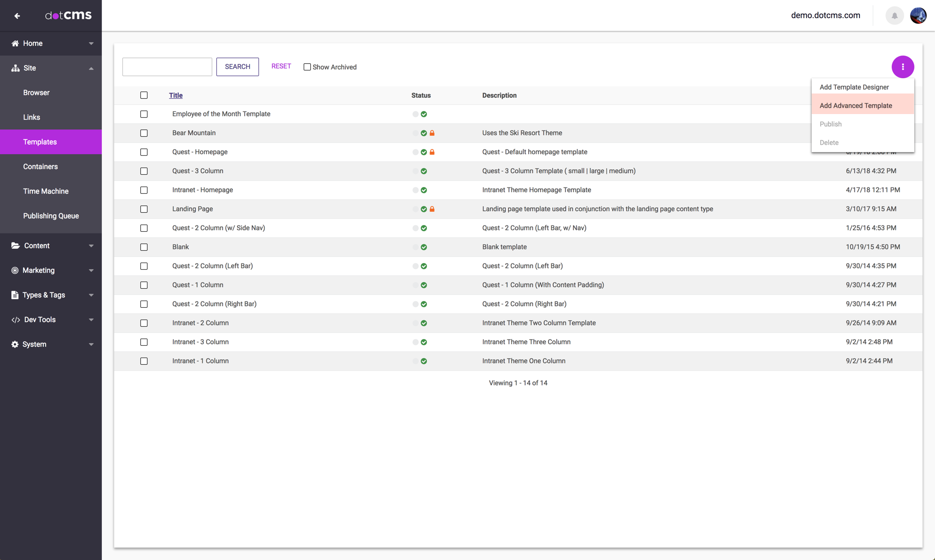Enable the Show Archived checkbox
The width and height of the screenshot is (935, 560).
click(307, 67)
